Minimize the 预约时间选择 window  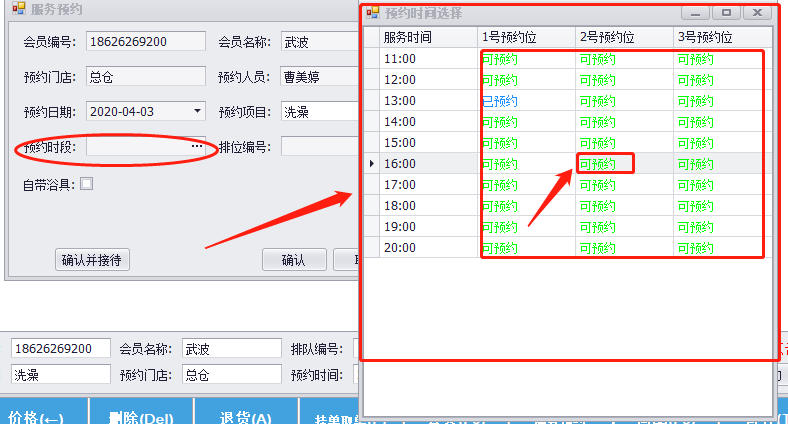(x=696, y=13)
